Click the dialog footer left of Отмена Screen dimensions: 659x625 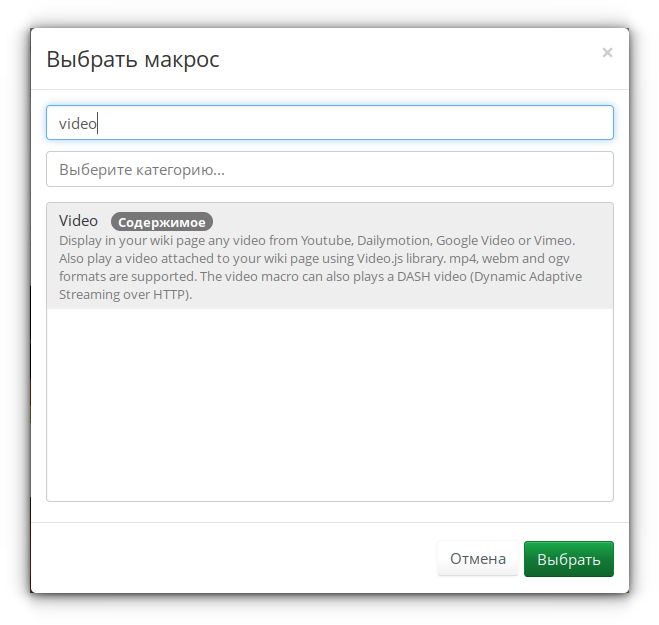coord(230,559)
